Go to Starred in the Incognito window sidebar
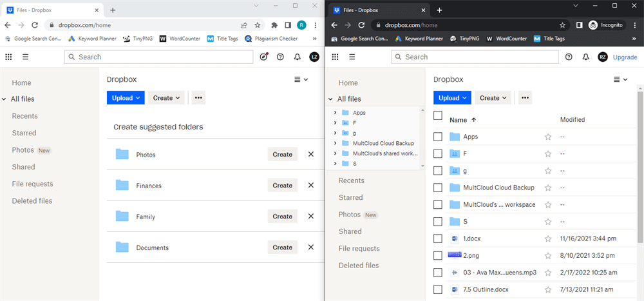 click(350, 197)
